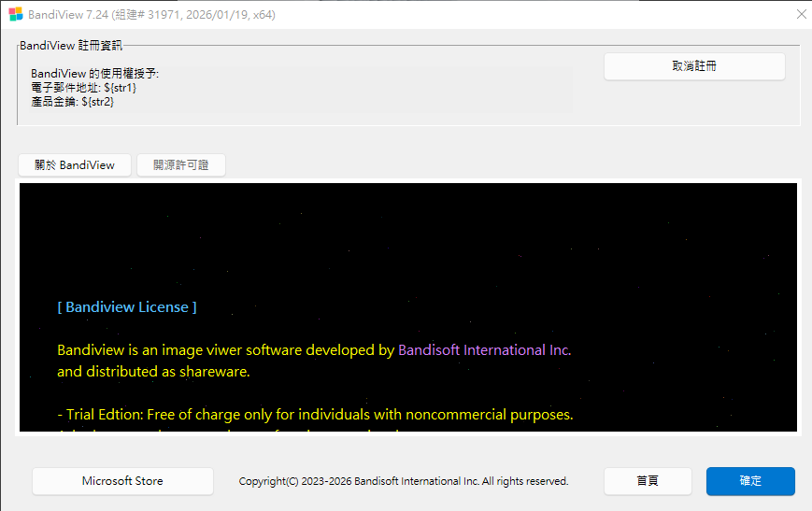Open the Microsoft Store button
Screen dimensions: 812x511
122,481
